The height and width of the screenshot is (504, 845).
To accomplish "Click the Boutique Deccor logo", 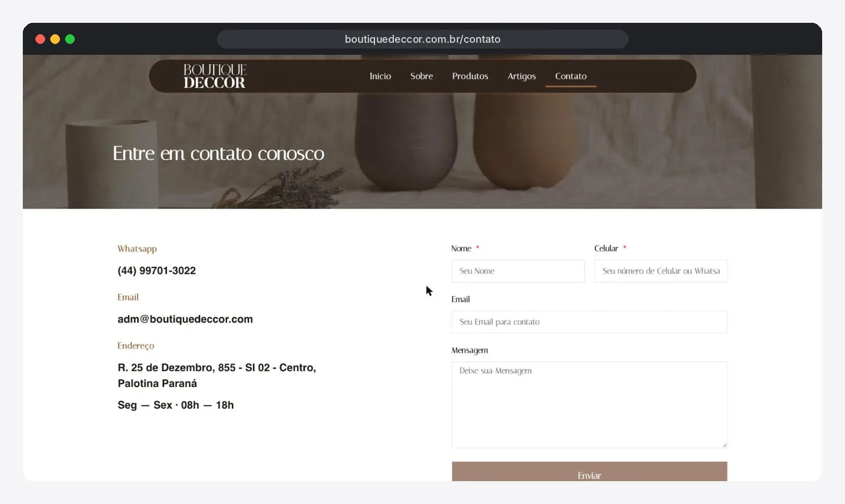I will coord(215,76).
